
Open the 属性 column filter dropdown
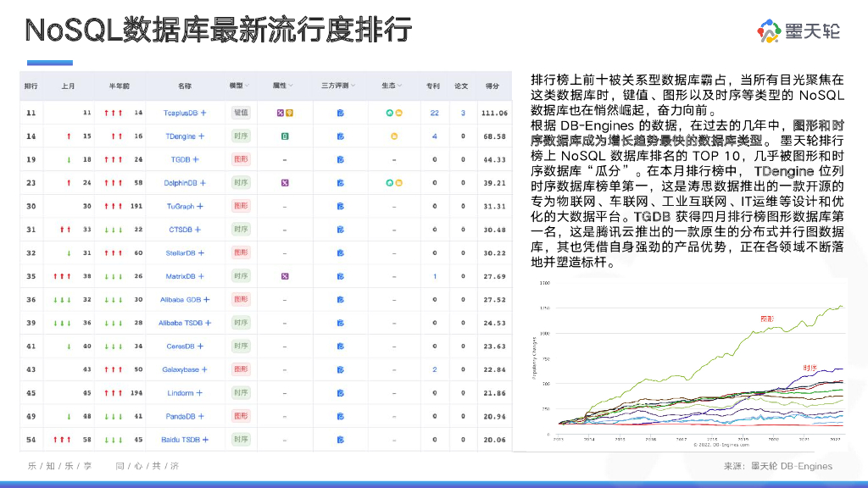coord(291,86)
